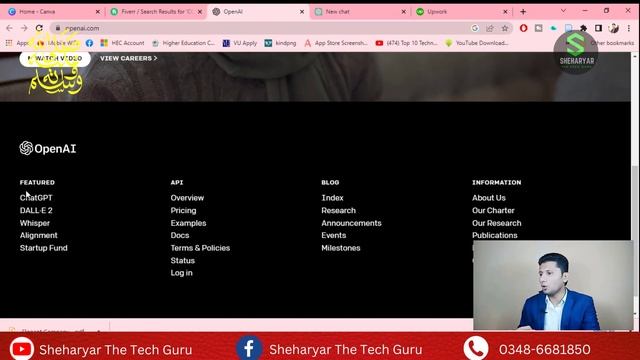Switch to the Upwork tab
640x360 pixels.
coord(461,12)
